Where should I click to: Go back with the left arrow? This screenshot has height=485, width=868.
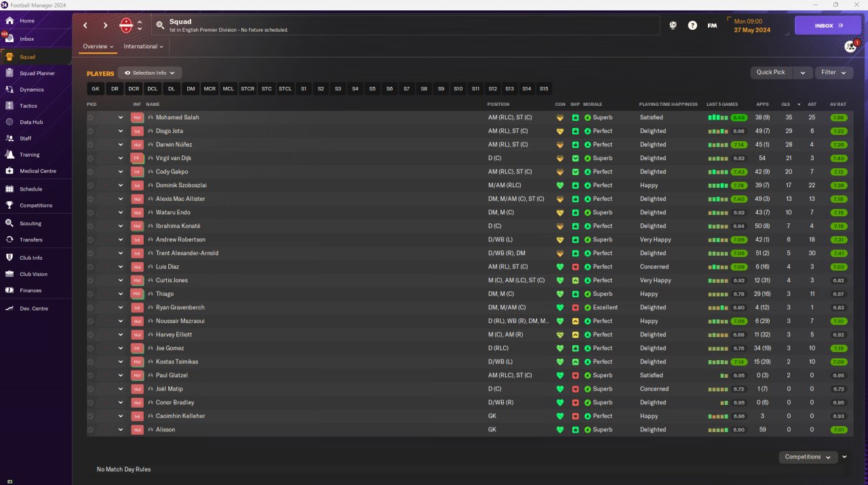pos(85,26)
